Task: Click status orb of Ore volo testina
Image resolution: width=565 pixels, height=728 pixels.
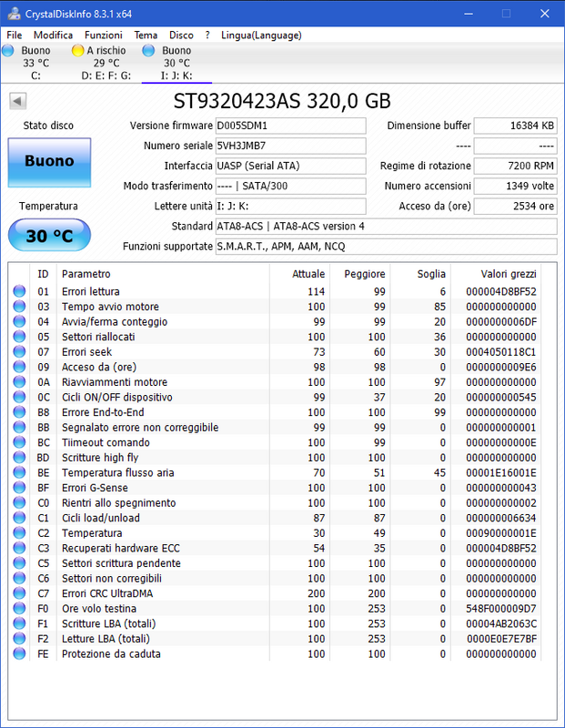Action: [x=19, y=608]
